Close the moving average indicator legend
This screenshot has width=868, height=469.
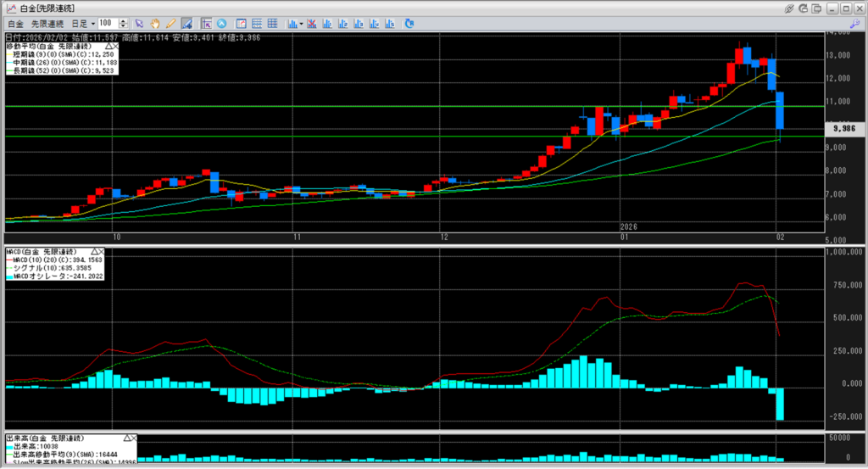(x=114, y=44)
